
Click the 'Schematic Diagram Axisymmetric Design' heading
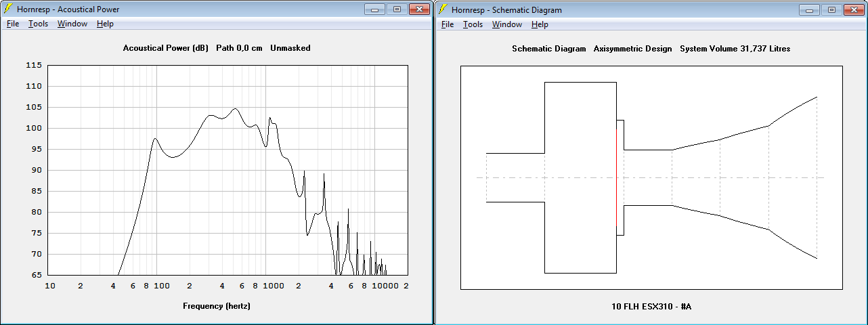click(x=592, y=49)
